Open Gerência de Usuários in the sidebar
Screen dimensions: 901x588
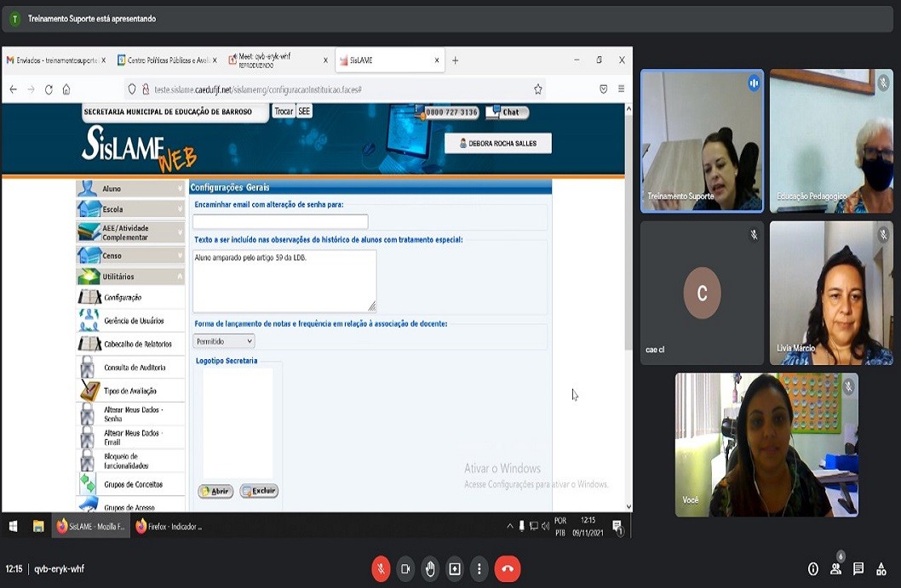129,321
